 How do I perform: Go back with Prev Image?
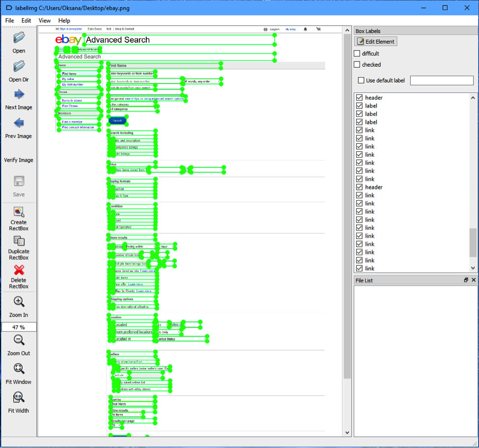[x=19, y=123]
